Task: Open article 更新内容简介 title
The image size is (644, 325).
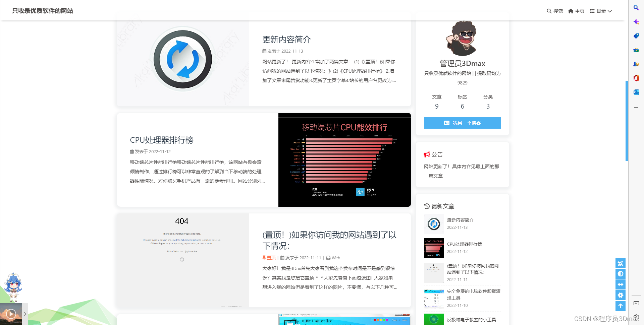Action: (x=286, y=40)
